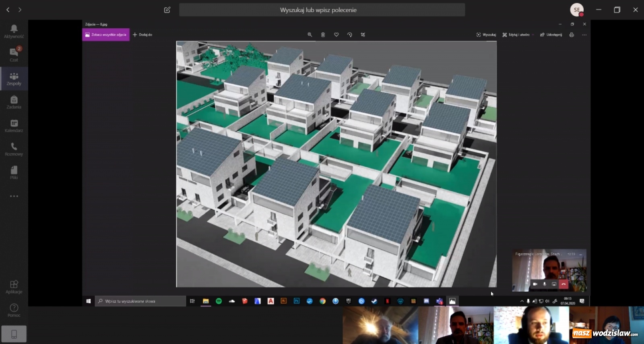Open the three-dot more options in Photos
The height and width of the screenshot is (344, 644).
pos(584,35)
